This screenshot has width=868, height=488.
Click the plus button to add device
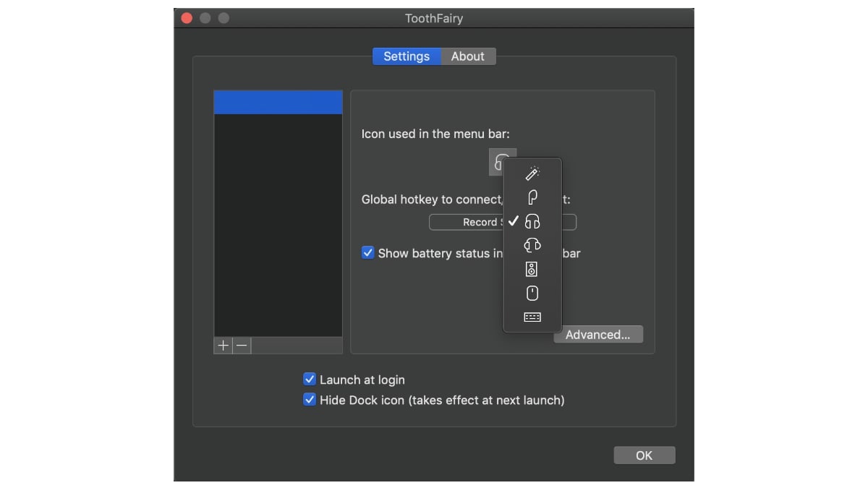point(223,346)
